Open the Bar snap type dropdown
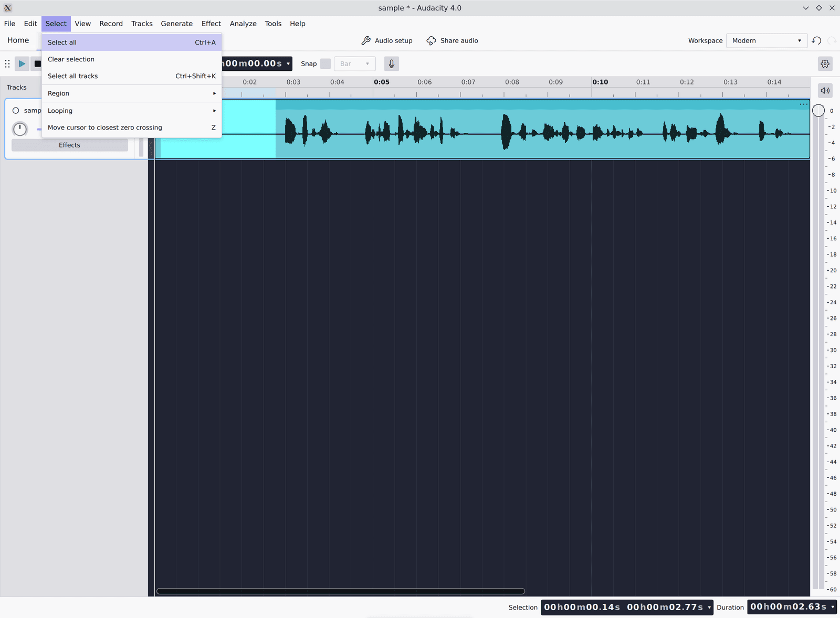 point(355,64)
